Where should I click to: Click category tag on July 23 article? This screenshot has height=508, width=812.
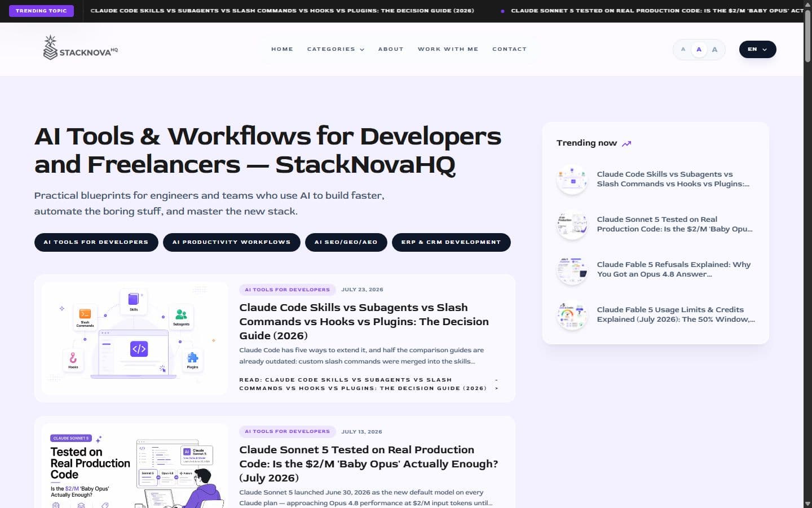288,290
